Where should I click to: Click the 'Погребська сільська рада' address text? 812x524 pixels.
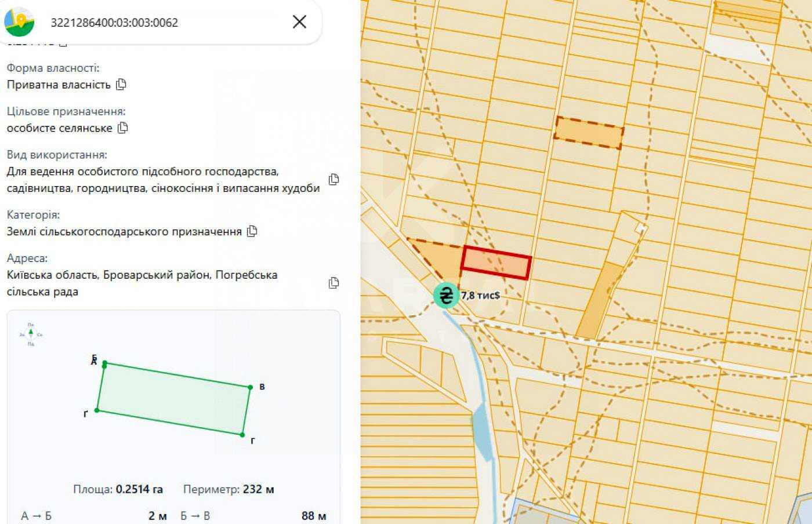pyautogui.click(x=142, y=283)
